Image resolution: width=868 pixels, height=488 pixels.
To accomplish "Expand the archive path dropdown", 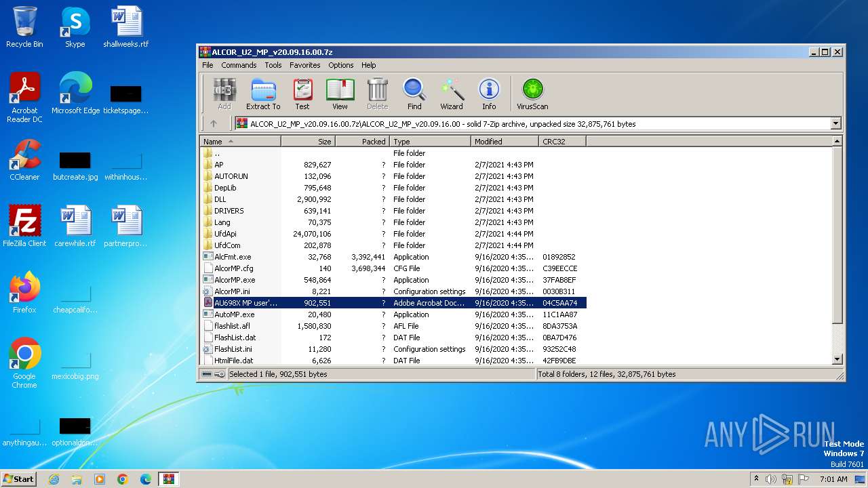I will (835, 123).
